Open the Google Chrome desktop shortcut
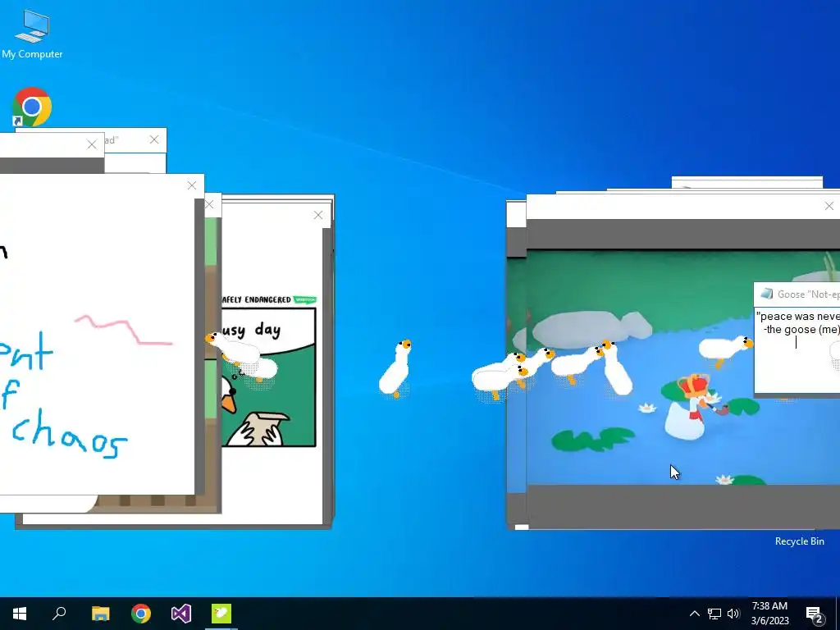The image size is (840, 630). point(32,107)
